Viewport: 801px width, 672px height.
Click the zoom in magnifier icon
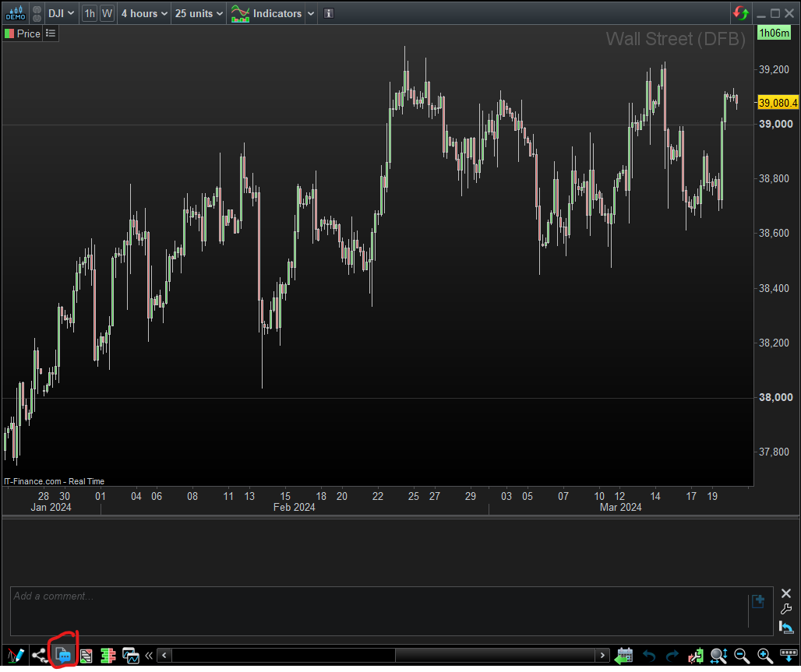pos(764,656)
